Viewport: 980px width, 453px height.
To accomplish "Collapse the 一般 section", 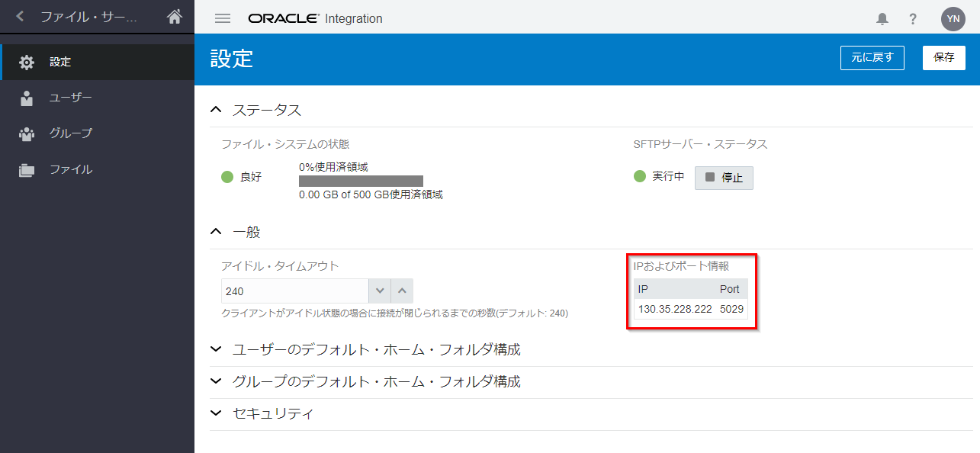I will 216,232.
